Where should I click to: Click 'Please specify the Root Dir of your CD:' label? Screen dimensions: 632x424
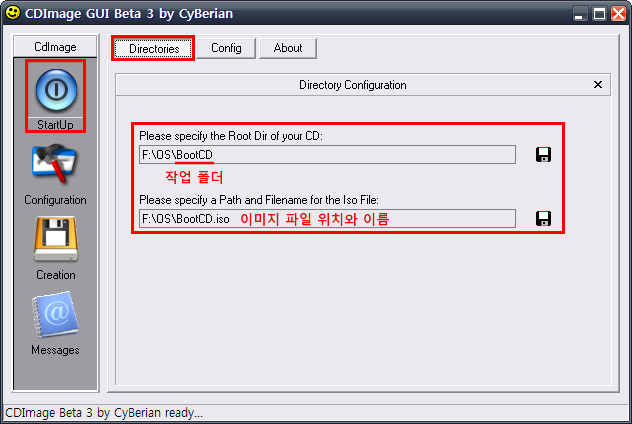231,136
